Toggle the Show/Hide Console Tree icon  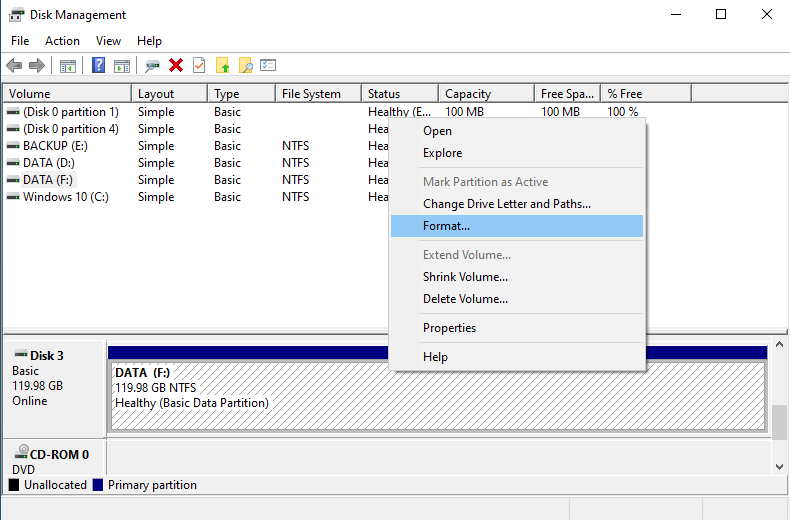pyautogui.click(x=68, y=66)
